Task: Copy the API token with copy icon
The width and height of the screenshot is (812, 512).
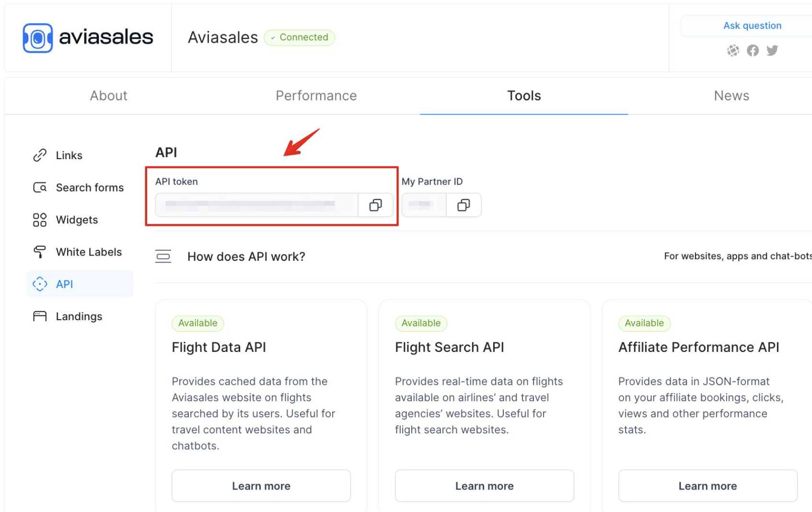Action: click(x=375, y=205)
